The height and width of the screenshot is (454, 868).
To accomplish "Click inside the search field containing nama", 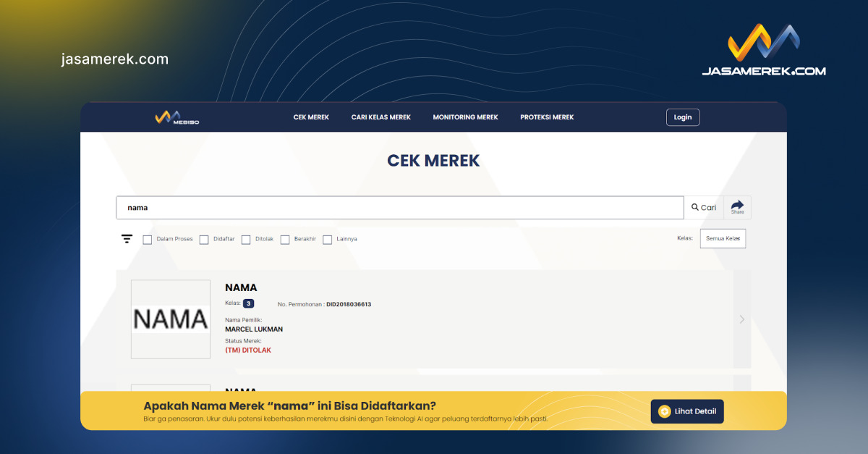I will 398,207.
